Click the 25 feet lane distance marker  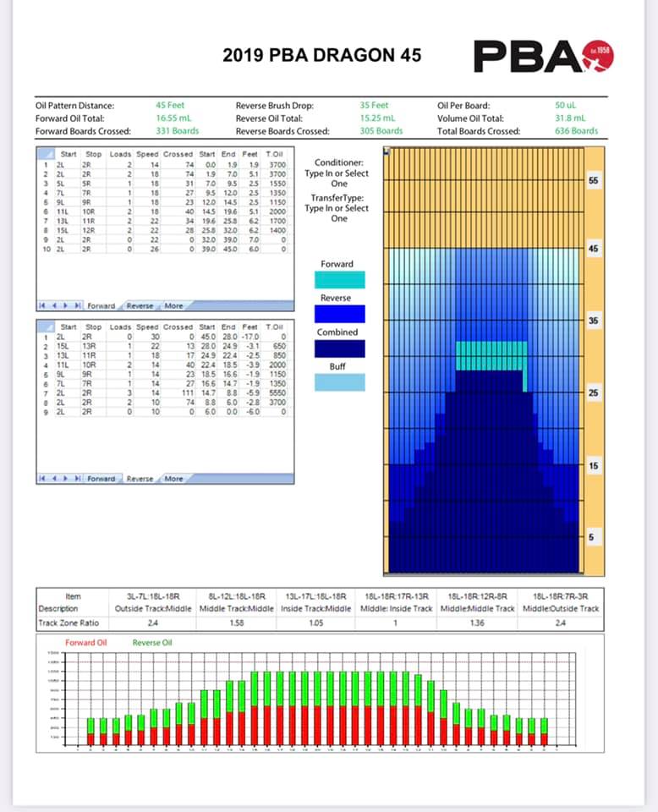point(593,393)
